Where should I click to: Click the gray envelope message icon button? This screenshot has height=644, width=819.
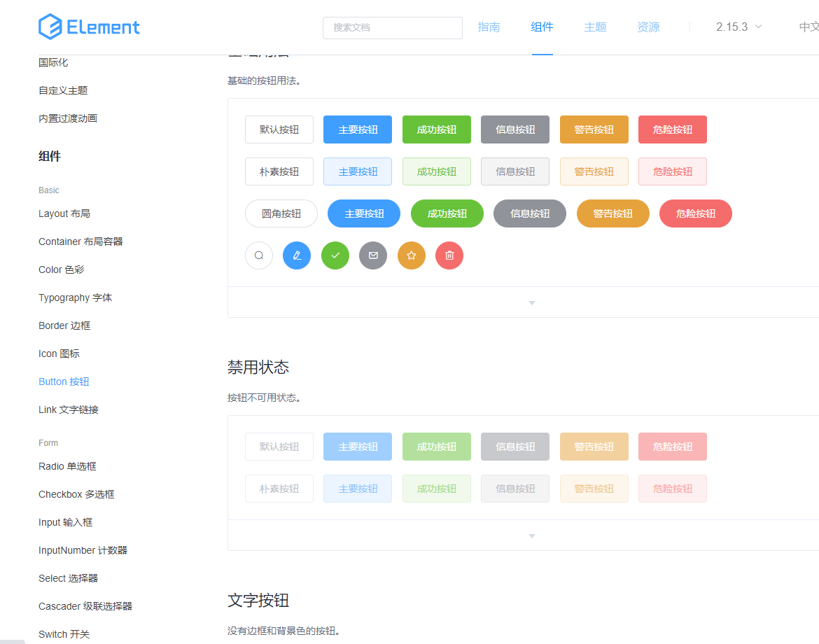point(373,255)
